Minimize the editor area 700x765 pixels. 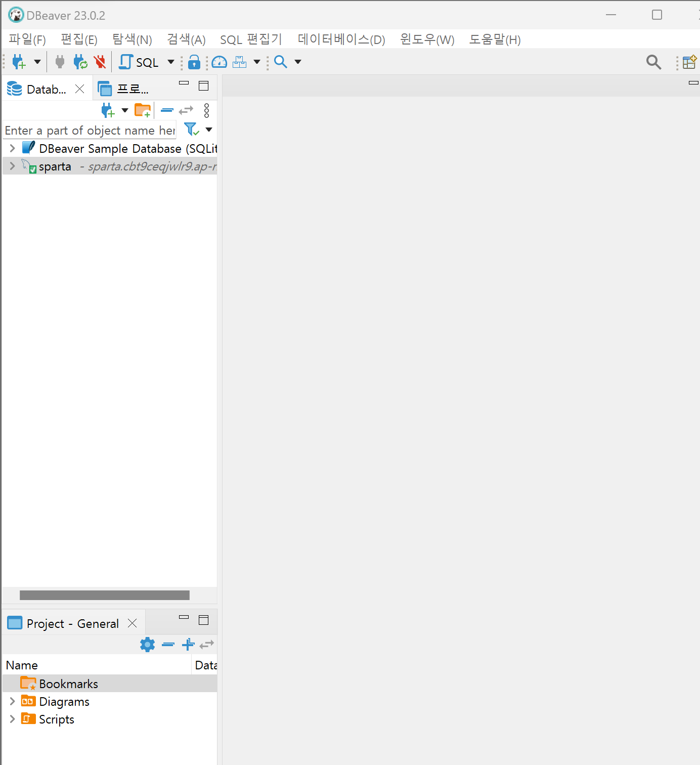tap(693, 82)
